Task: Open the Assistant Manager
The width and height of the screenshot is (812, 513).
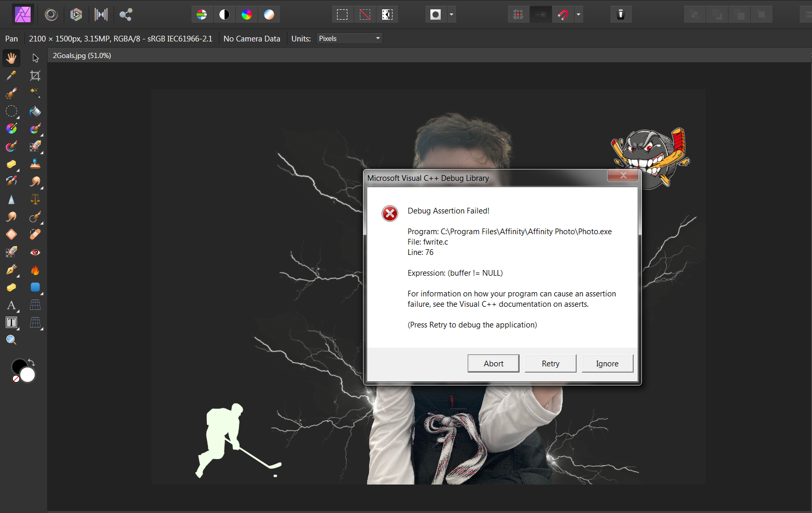Action: [621, 15]
